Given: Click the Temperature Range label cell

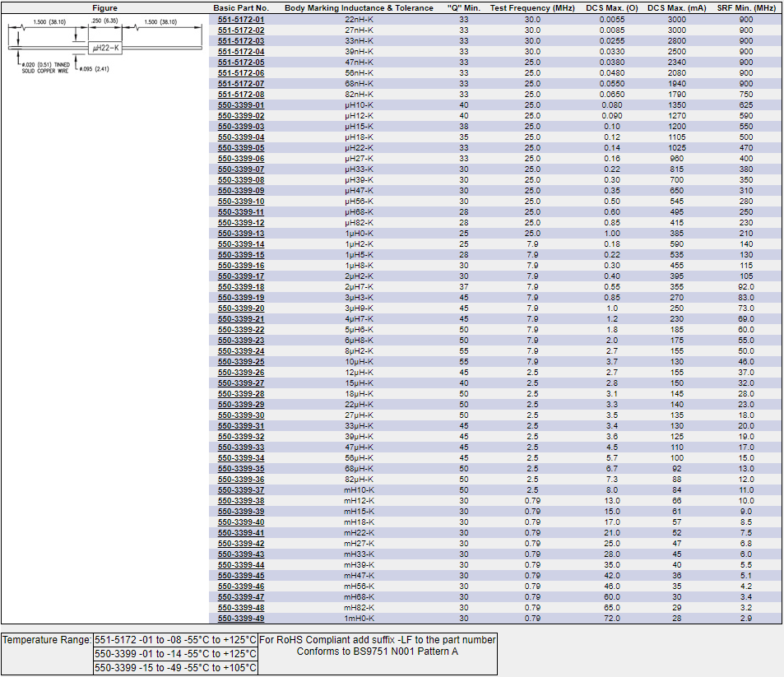Looking at the screenshot, I should pos(46,639).
